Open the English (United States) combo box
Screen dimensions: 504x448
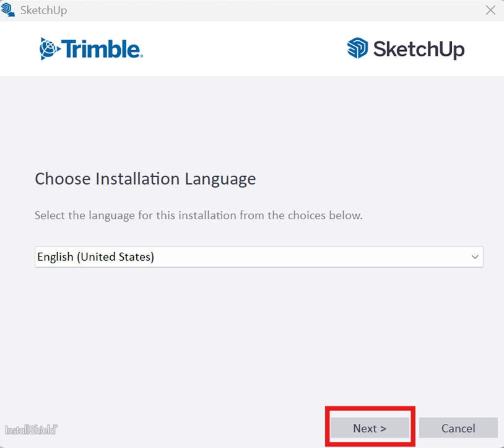pos(258,257)
